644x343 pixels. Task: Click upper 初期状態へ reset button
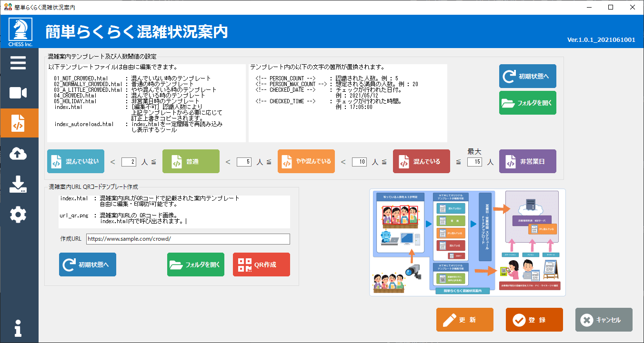[x=528, y=76]
